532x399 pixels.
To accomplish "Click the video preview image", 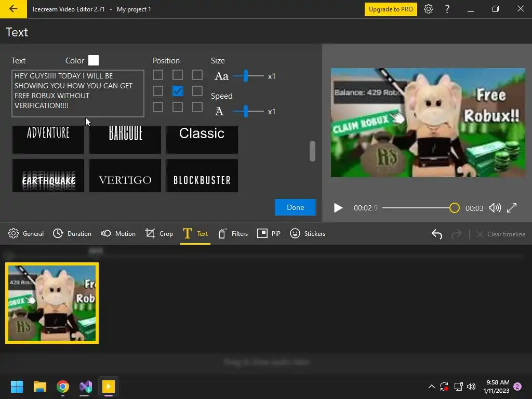I will click(428, 123).
